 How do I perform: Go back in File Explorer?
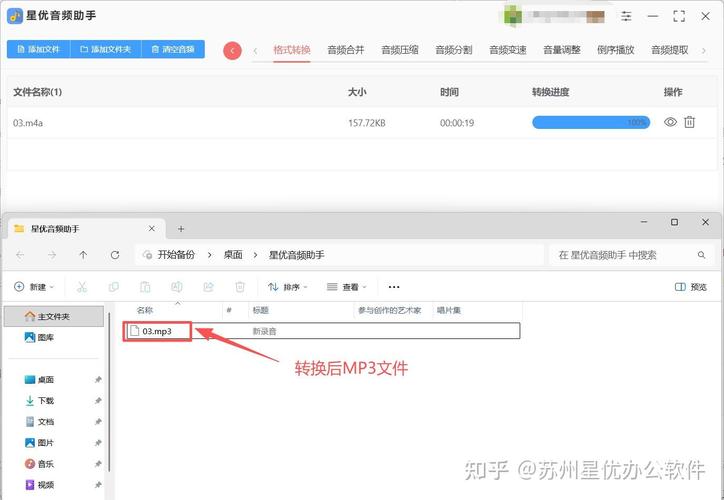(20, 255)
